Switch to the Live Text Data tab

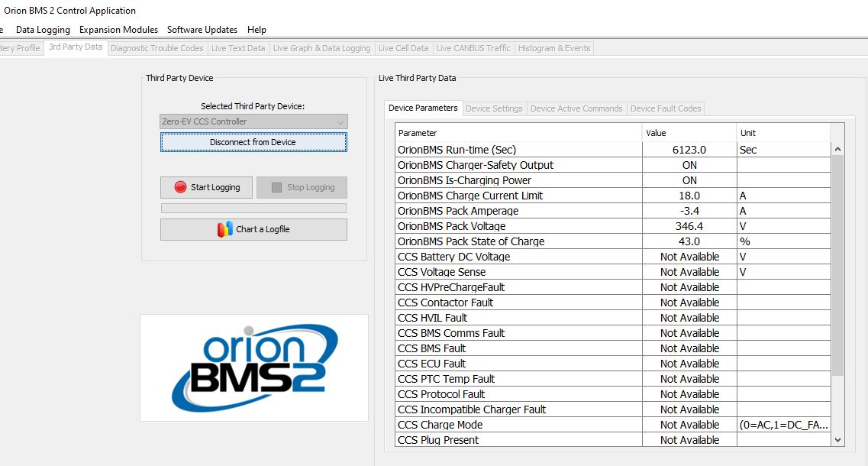238,48
